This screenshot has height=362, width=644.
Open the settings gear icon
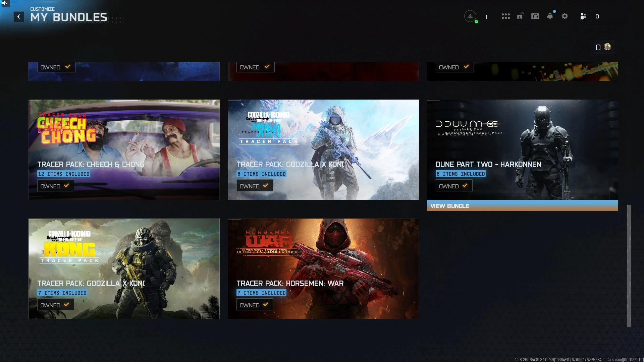pos(565,16)
